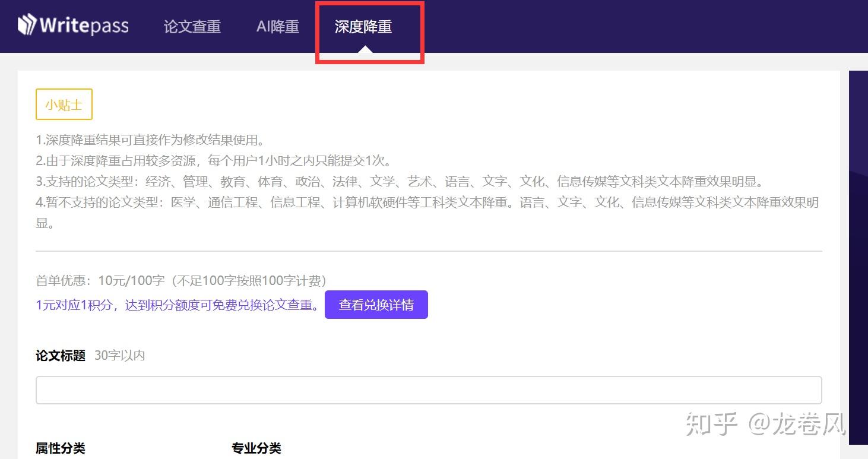Image resolution: width=868 pixels, height=459 pixels.
Task: Click tip 1 about 深度降重结果
Action: [x=150, y=140]
